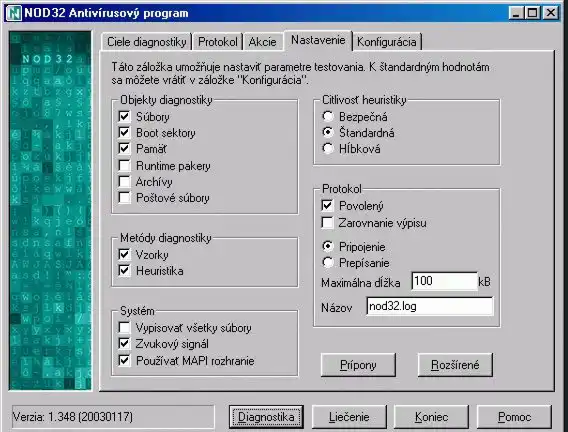Viewport: 568px width, 432px height.
Task: Disable the Heuristika checkbox
Action: pyautogui.click(x=124, y=270)
